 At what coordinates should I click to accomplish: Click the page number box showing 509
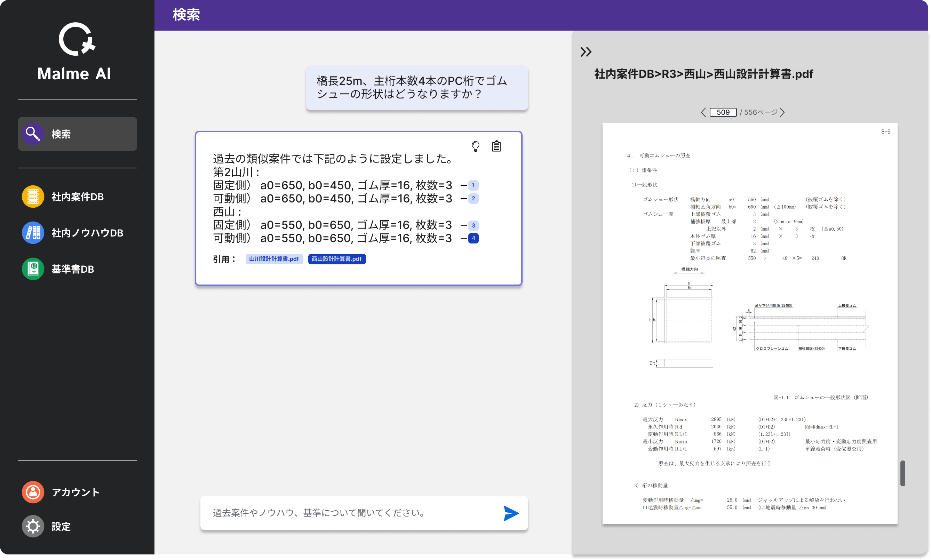(723, 112)
